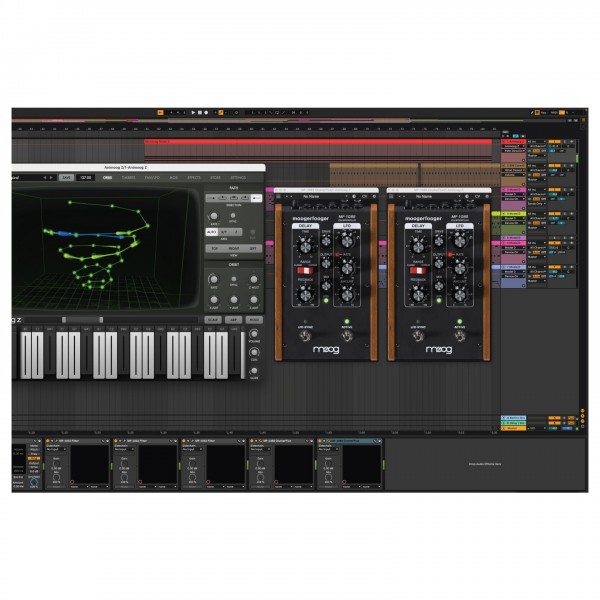This screenshot has width=600, height=600.
Task: Open the ORBIT tab in Animoog Z
Action: 108,178
